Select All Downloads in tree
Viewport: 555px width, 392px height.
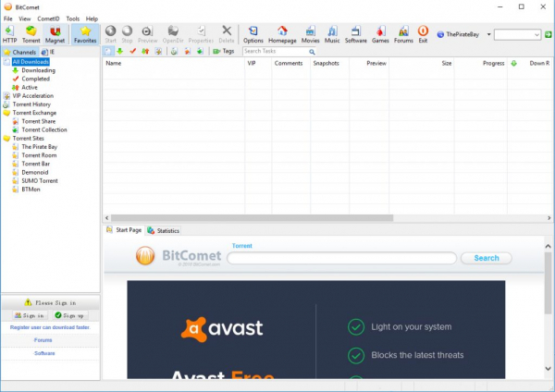[x=31, y=62]
